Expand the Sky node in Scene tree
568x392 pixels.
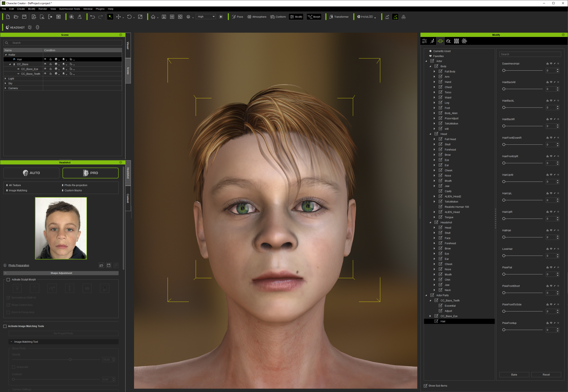[5, 83]
